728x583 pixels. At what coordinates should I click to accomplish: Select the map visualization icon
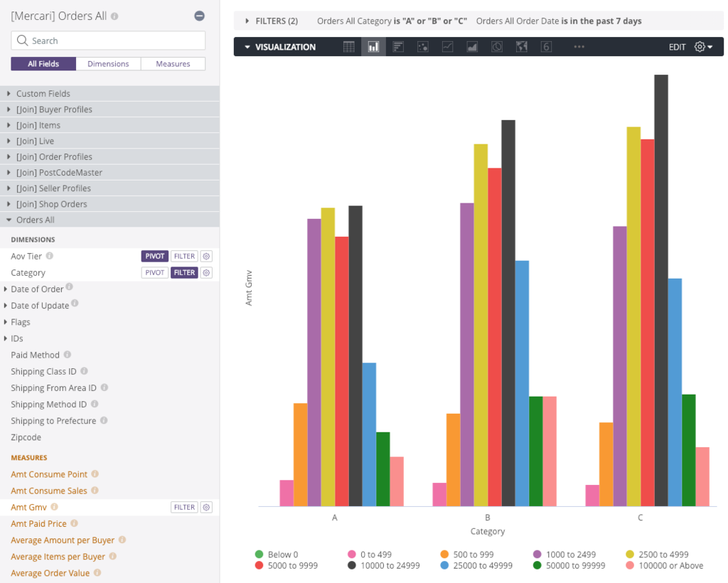click(521, 47)
